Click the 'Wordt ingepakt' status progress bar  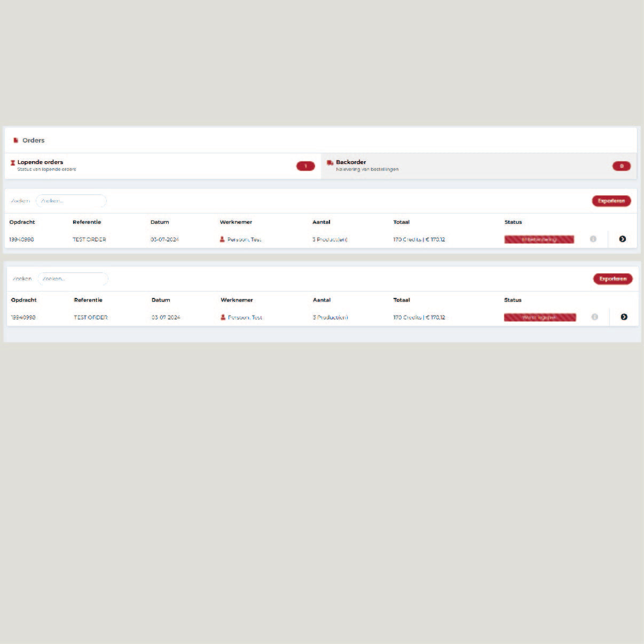pos(539,317)
